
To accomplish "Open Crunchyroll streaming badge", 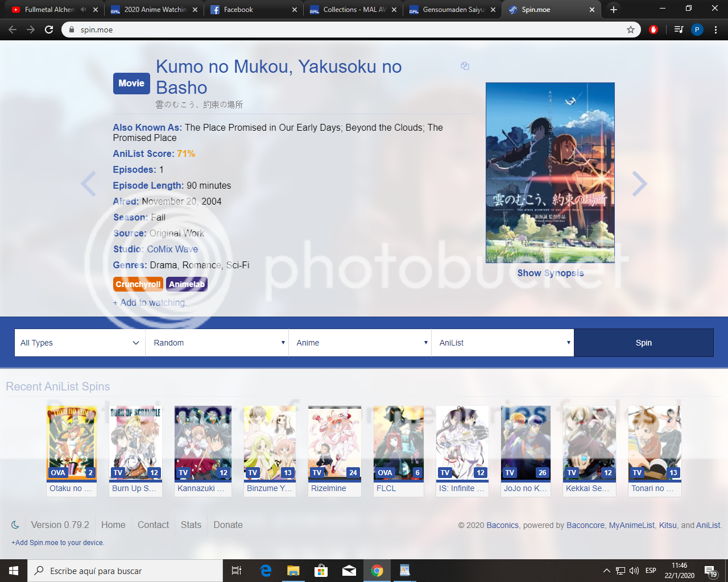I will [138, 284].
